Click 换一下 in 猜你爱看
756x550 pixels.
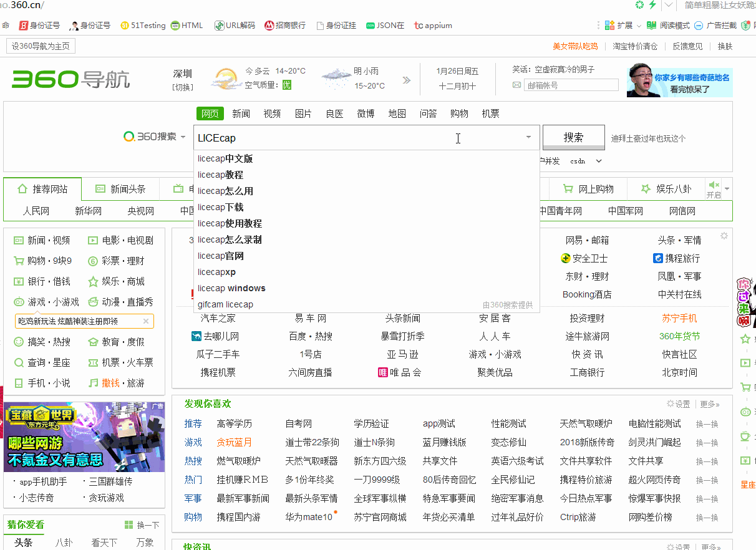pos(142,525)
